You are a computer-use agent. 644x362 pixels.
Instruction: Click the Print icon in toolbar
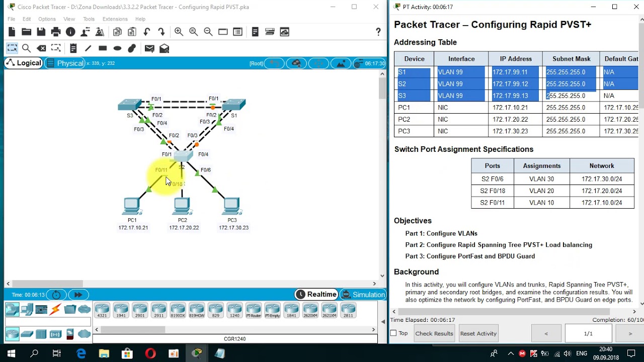pyautogui.click(x=56, y=32)
